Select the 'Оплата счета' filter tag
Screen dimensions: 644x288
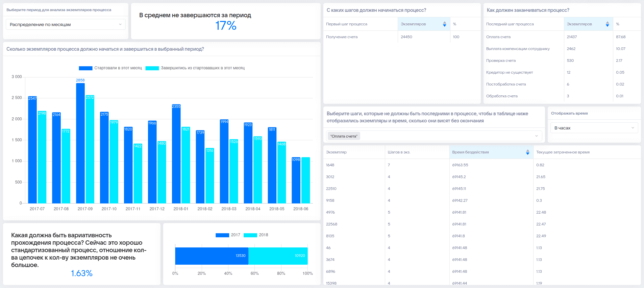point(344,136)
